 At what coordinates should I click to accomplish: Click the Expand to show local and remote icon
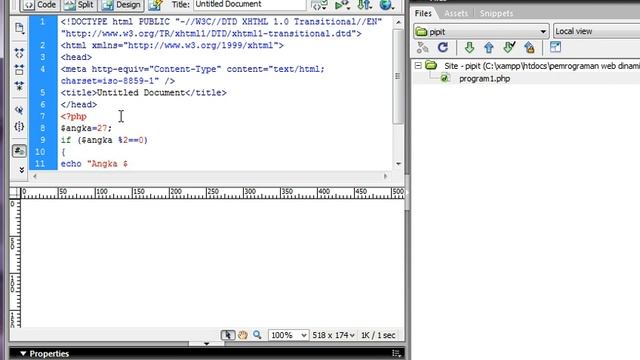(x=556, y=47)
